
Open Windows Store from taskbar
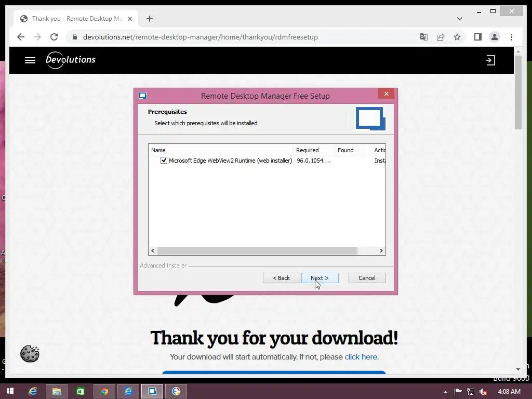(x=81, y=391)
